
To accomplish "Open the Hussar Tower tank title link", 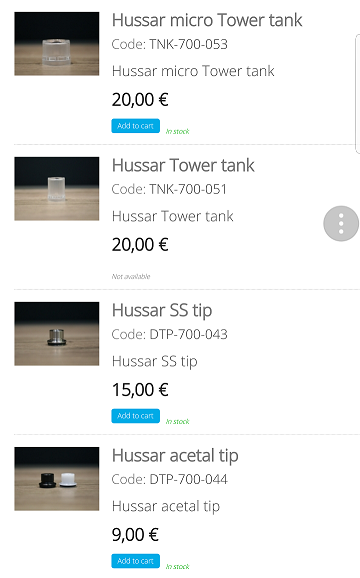I will coord(183,165).
